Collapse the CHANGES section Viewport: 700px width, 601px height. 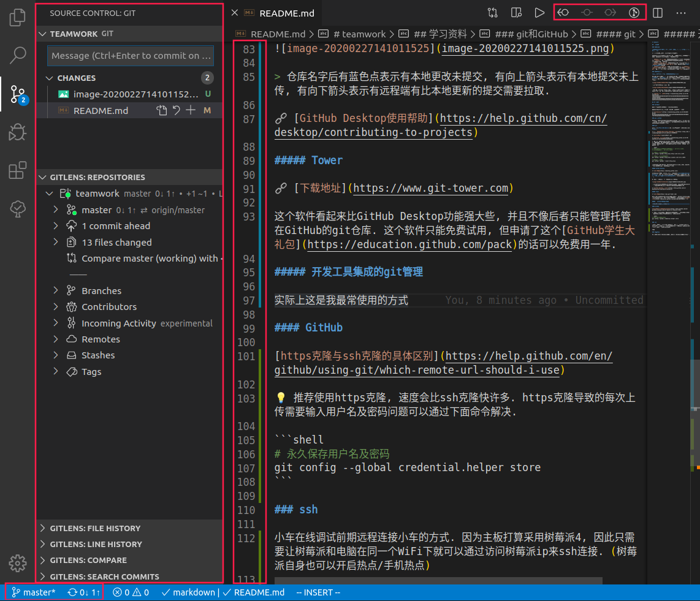pyautogui.click(x=50, y=78)
